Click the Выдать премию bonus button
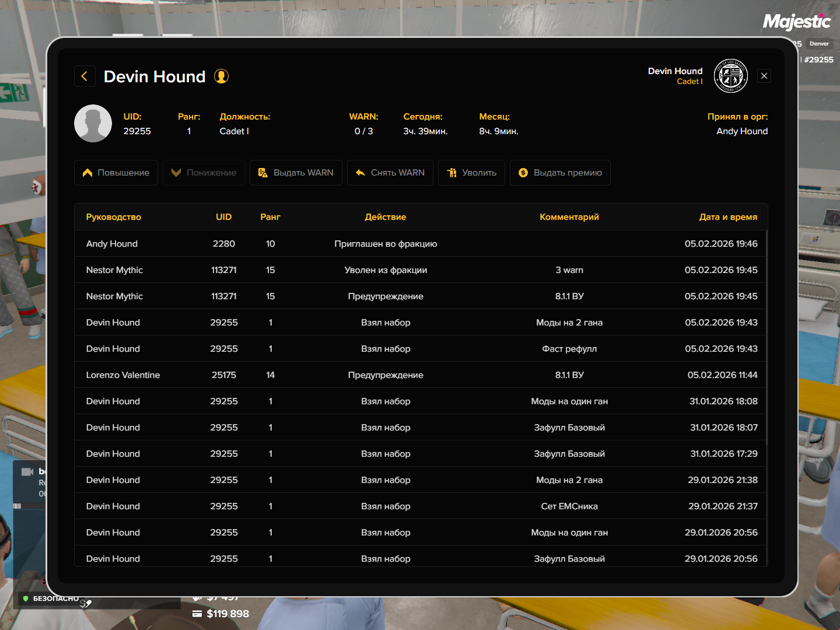This screenshot has height=630, width=840. point(560,173)
